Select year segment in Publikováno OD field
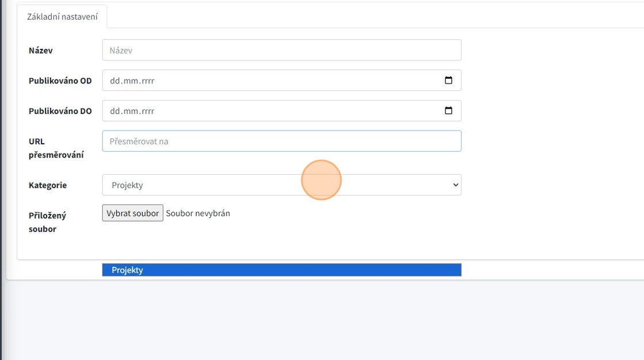The width and height of the screenshot is (644, 360). (146, 81)
